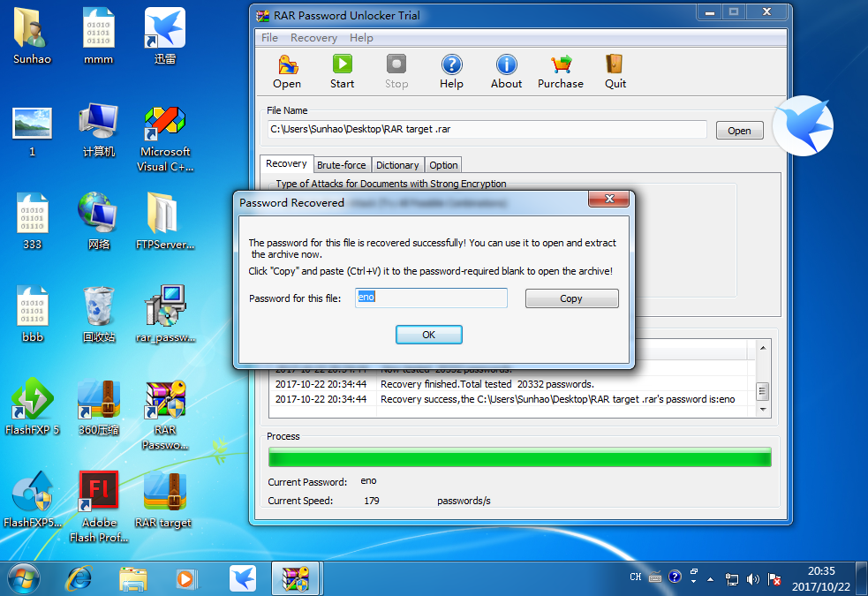Image resolution: width=868 pixels, height=596 pixels.
Task: Click the File Name path field
Action: coord(487,129)
